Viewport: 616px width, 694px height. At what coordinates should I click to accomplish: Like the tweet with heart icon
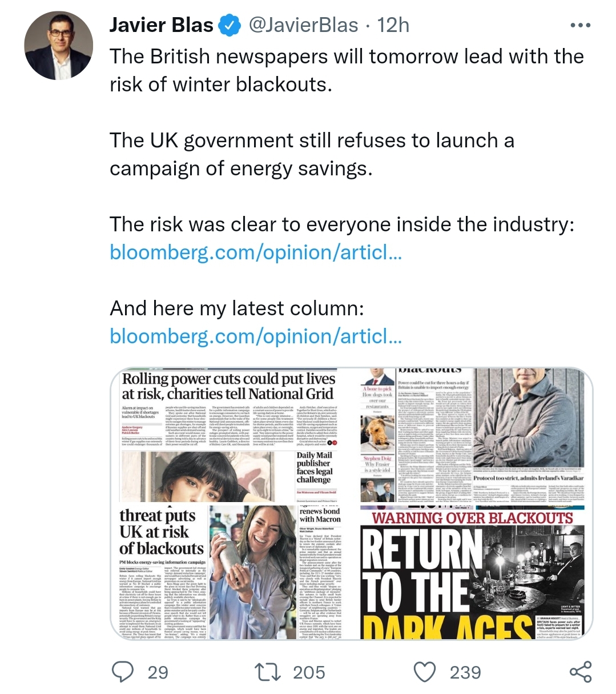pos(424,672)
